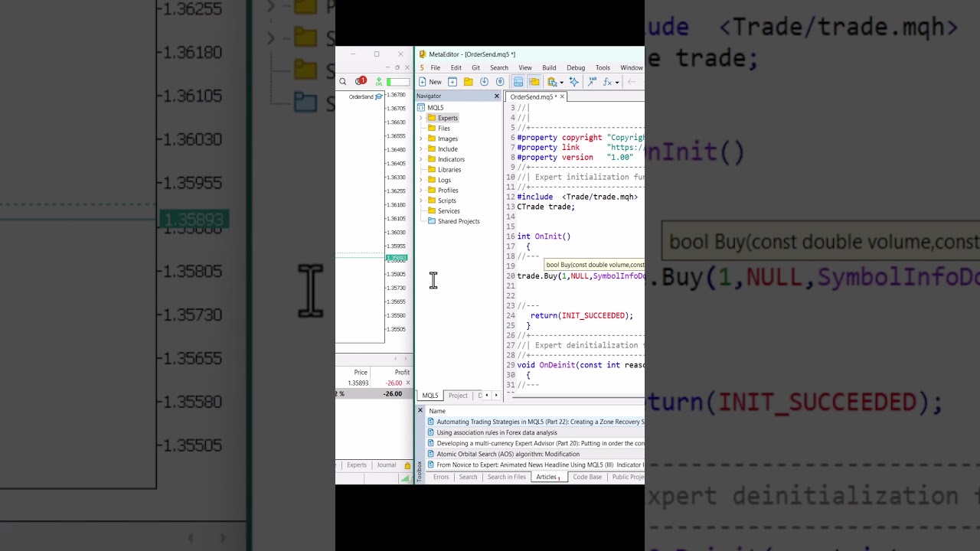Expand the Profiles folder arrow
The image size is (980, 551).
coord(420,191)
